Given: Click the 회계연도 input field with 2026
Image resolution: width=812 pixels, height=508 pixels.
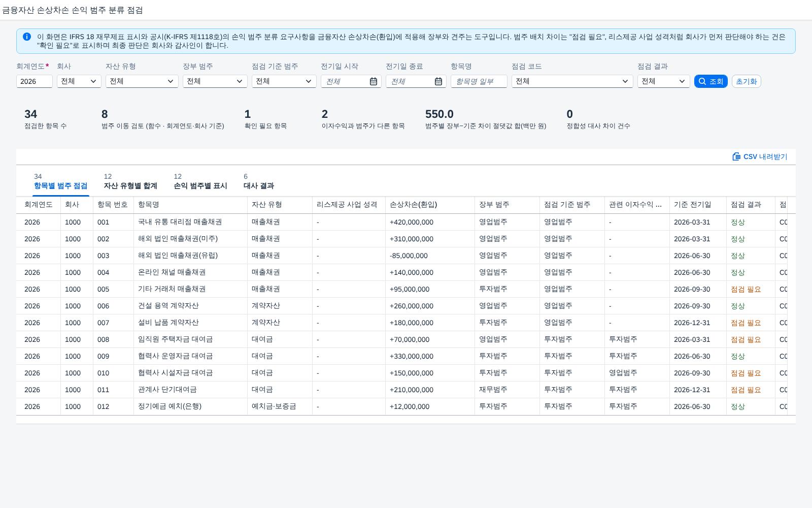Looking at the screenshot, I should pyautogui.click(x=35, y=81).
